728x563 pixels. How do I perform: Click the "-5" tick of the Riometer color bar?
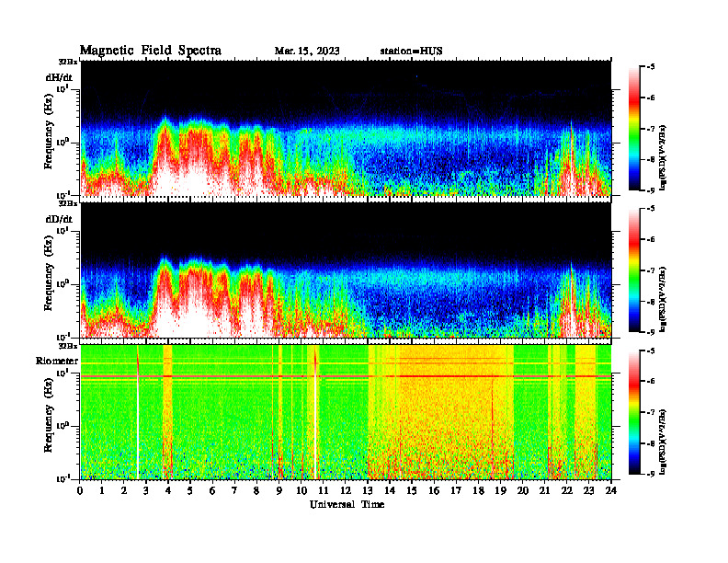pos(651,350)
